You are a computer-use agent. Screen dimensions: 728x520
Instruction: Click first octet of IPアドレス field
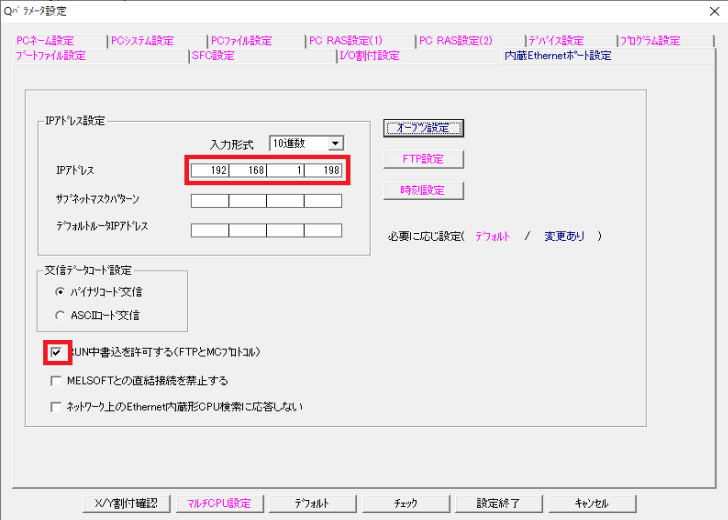tap(211, 171)
